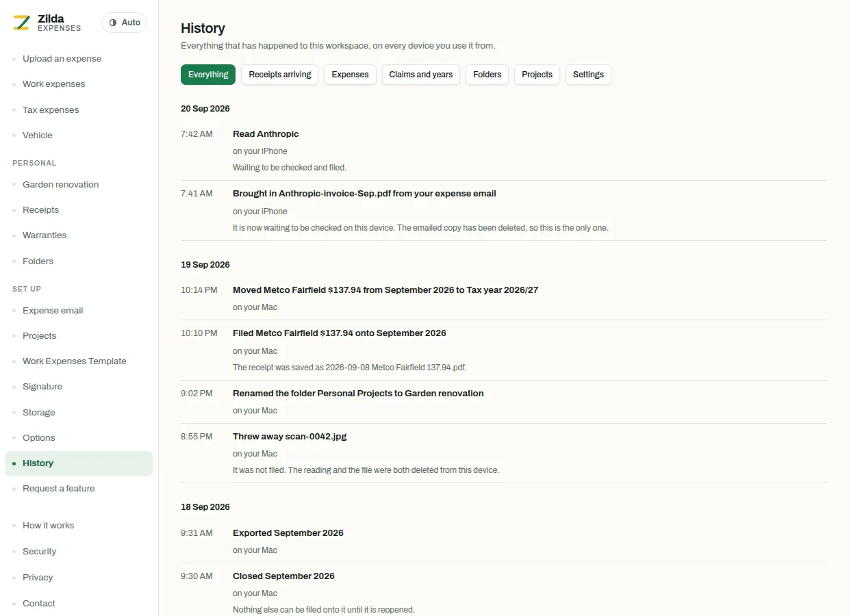Screen dimensions: 849x616
Task: Click the Read Anthropic history entry
Action: tap(266, 134)
